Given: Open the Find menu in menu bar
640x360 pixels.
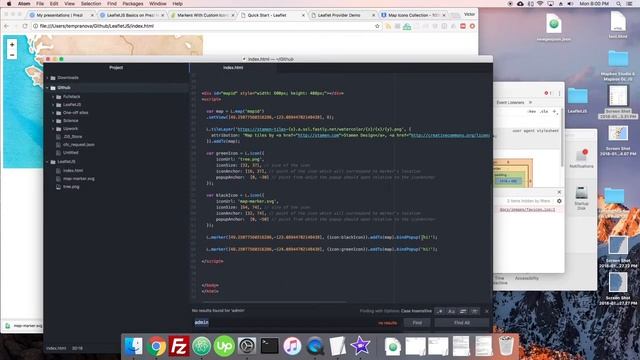Looking at the screenshot, I should pos(112,4).
